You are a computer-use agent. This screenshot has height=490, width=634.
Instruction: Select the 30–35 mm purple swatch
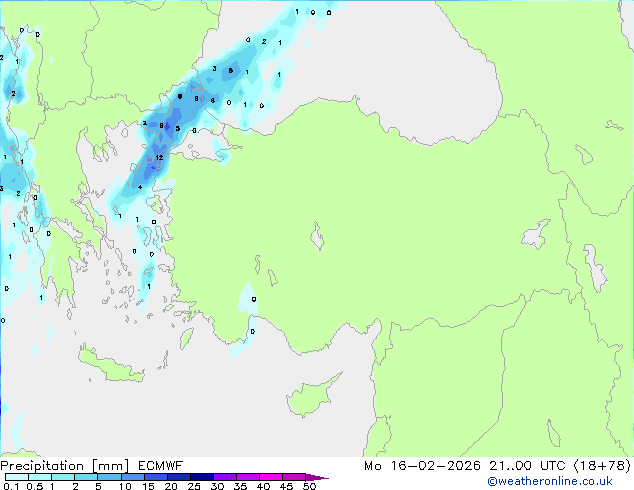click(224, 477)
